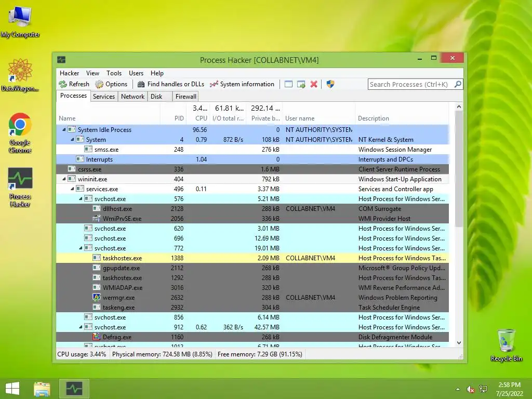This screenshot has height=399, width=532.
Task: Collapse svchost.exe PID 772 node
Action: coord(81,248)
